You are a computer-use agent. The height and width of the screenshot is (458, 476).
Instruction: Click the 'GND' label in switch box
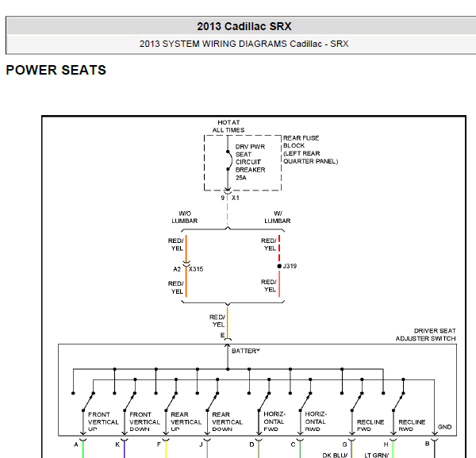coord(444,427)
